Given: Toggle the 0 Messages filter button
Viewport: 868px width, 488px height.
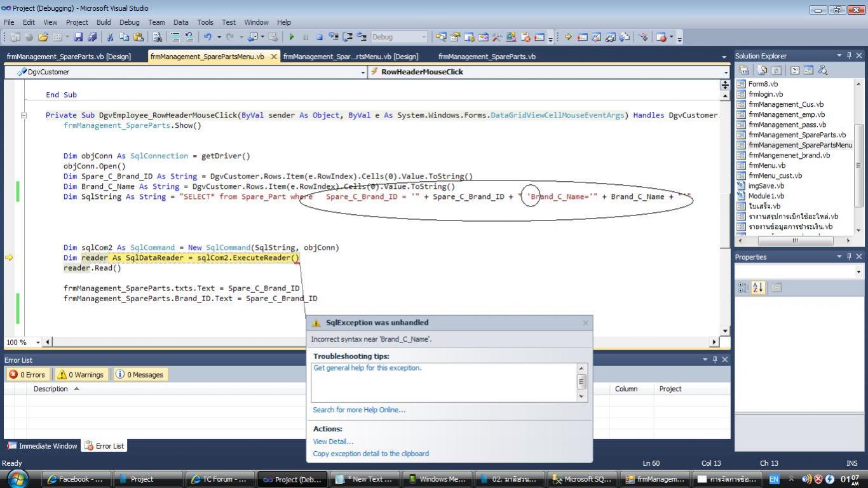Looking at the screenshot, I should click(x=140, y=375).
